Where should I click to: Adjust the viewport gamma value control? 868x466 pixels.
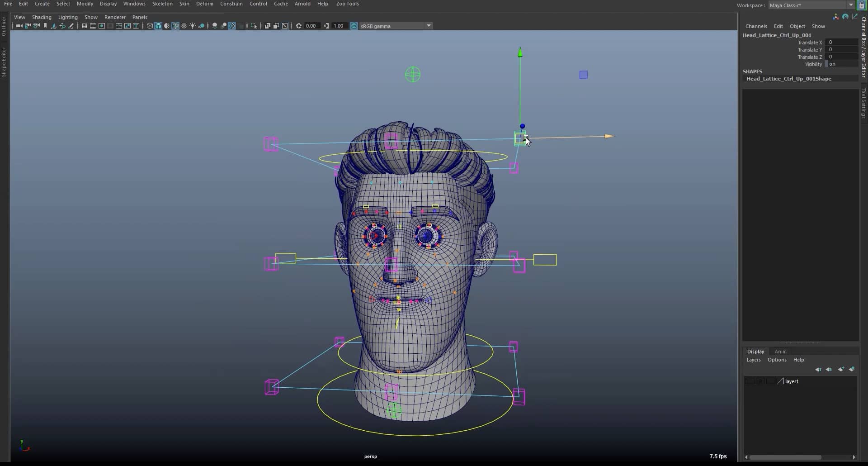coord(339,26)
